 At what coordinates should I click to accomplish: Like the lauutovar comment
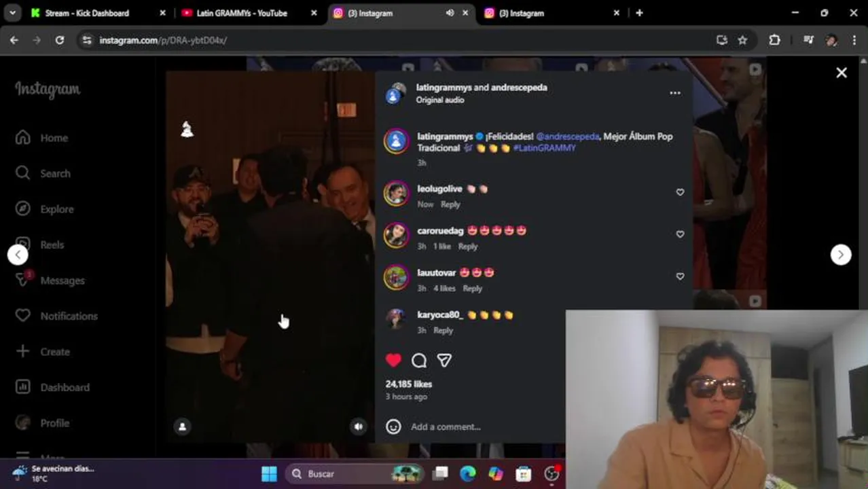pos(680,276)
